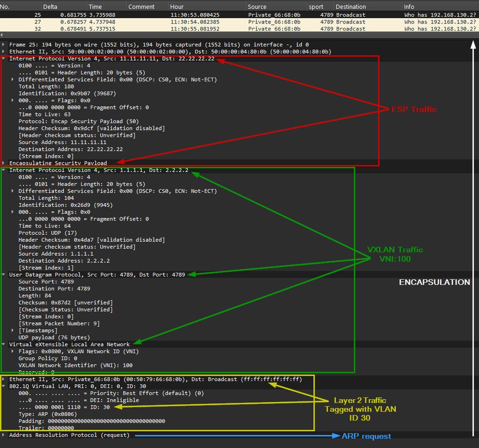Viewport: 479px width, 448px height.
Task: Expand the Frame 25 tree node
Action: [x=3, y=45]
